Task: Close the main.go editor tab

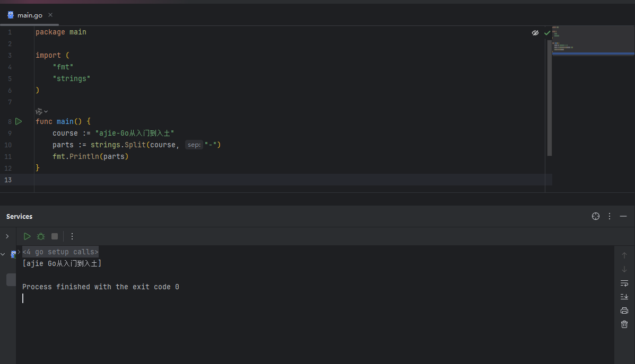Action: point(50,15)
